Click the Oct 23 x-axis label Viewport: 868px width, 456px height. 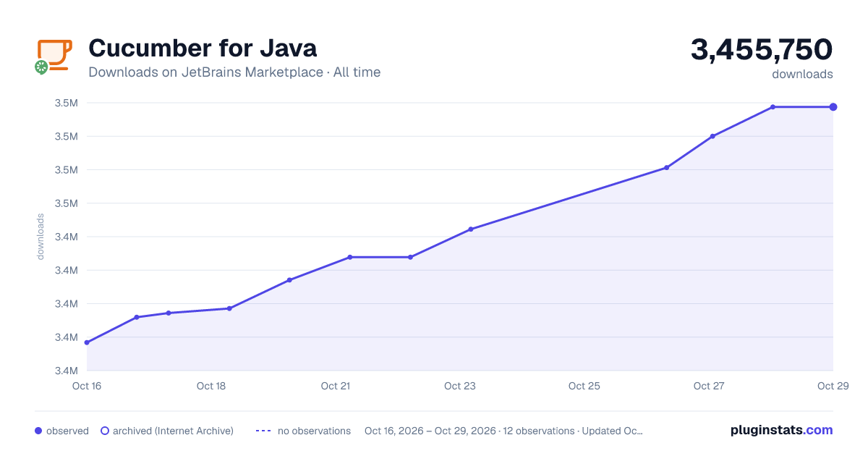point(460,386)
